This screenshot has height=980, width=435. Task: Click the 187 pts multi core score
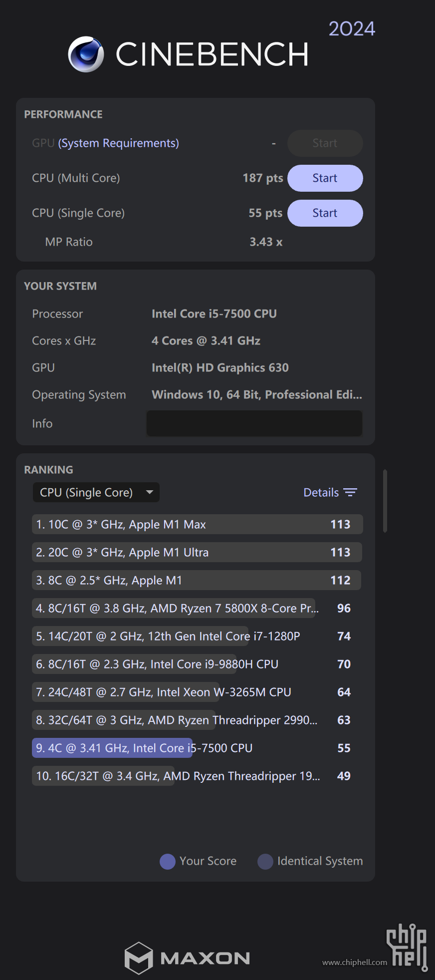coord(263,178)
